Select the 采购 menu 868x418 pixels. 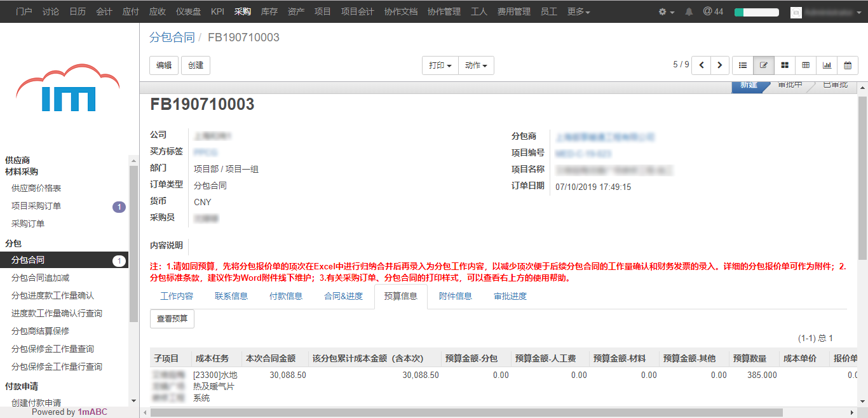[x=243, y=11]
